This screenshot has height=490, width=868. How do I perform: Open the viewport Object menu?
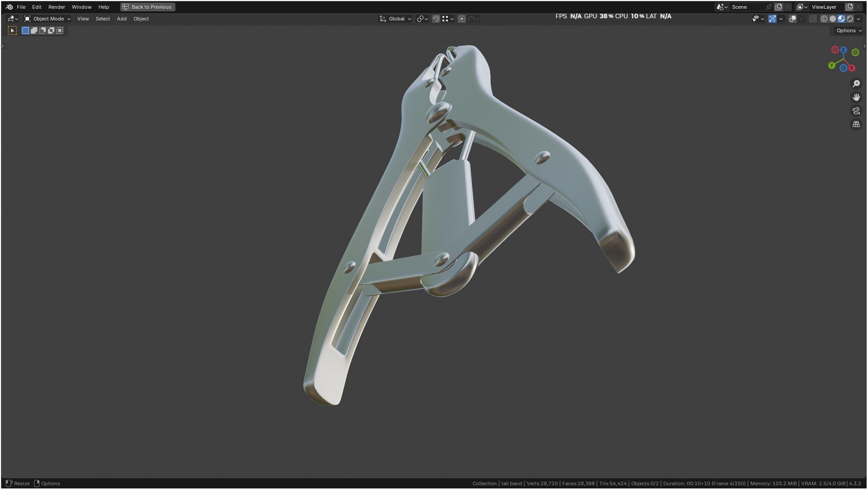click(x=141, y=19)
